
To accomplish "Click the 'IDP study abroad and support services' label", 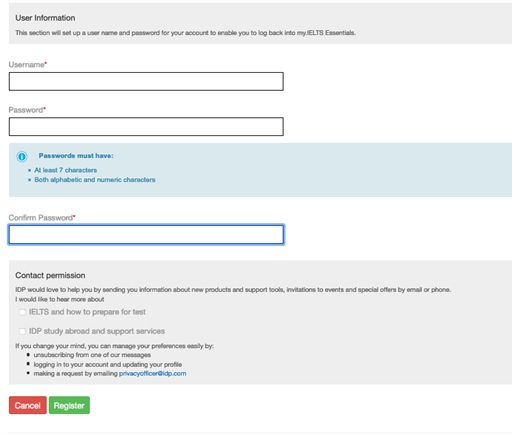I will coord(97,331).
